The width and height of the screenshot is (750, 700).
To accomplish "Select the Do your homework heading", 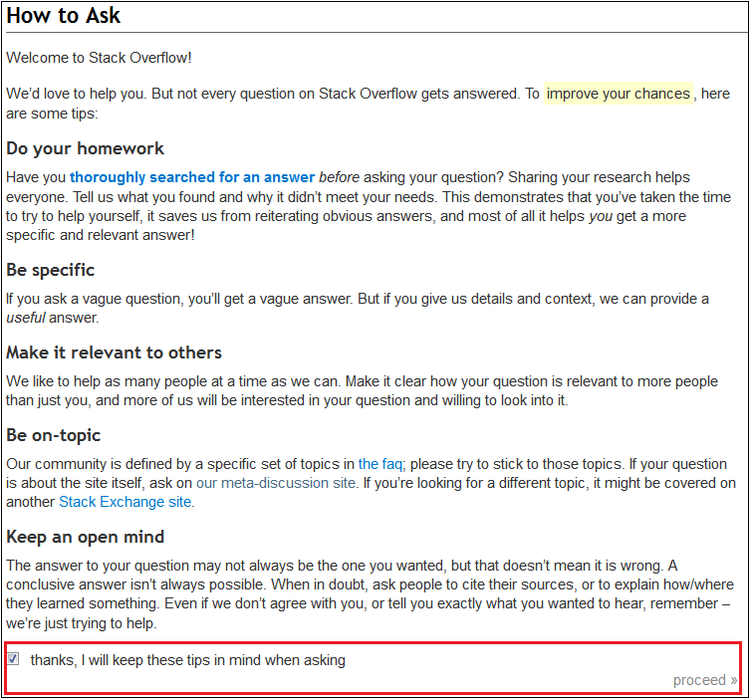I will (85, 148).
